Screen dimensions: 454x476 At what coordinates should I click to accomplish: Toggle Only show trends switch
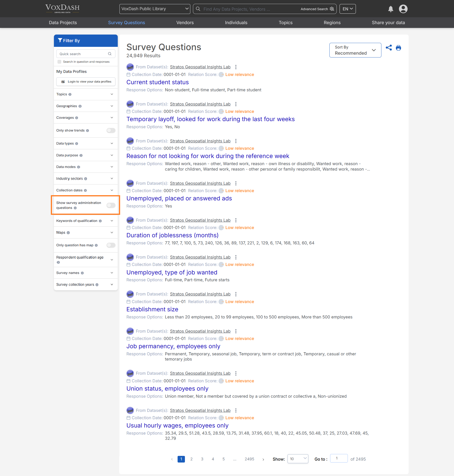click(x=111, y=131)
